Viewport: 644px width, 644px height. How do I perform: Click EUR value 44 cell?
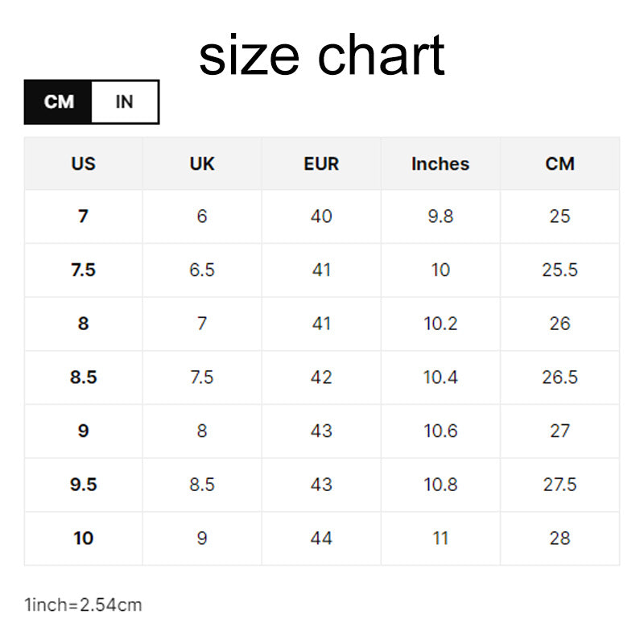[321, 539]
